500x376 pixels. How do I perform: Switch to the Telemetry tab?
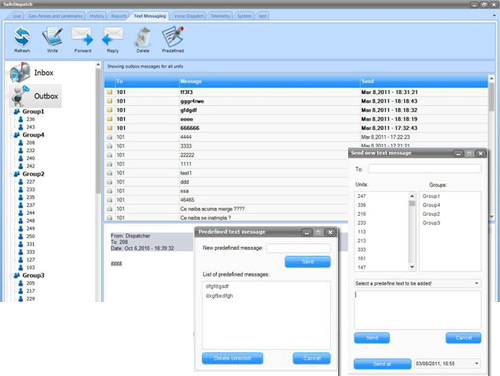pos(220,16)
